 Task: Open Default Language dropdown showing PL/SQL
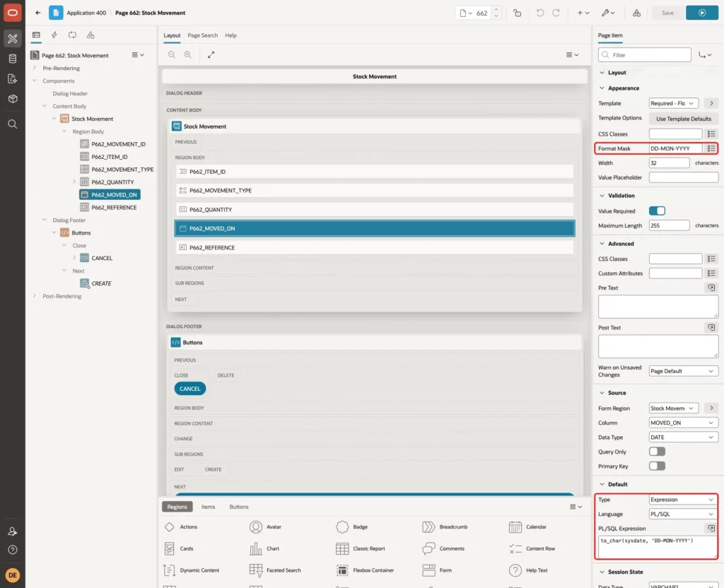coord(684,514)
